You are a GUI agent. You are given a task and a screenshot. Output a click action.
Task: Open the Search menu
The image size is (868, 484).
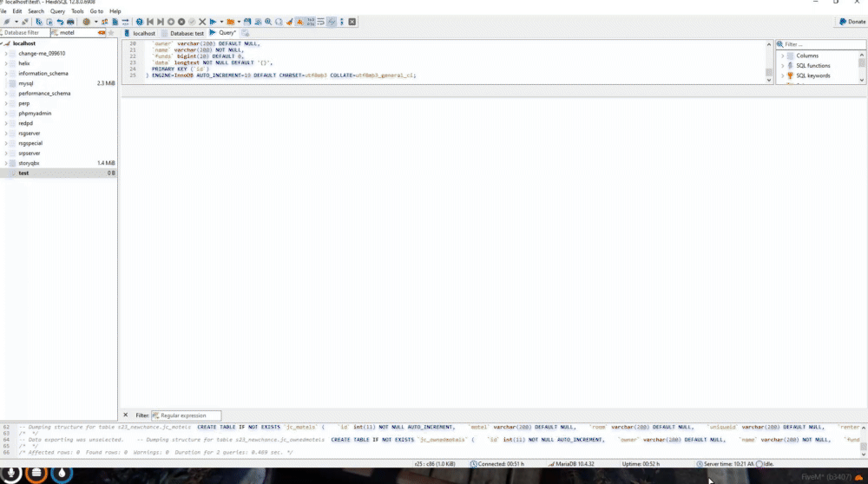pyautogui.click(x=36, y=11)
